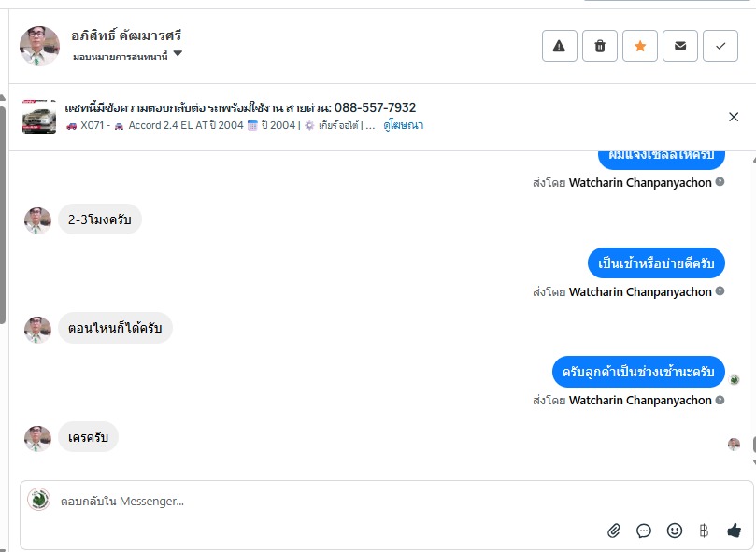Screen dimensions: 756x552
Task: Toggle the checkmark done button
Action: [720, 46]
